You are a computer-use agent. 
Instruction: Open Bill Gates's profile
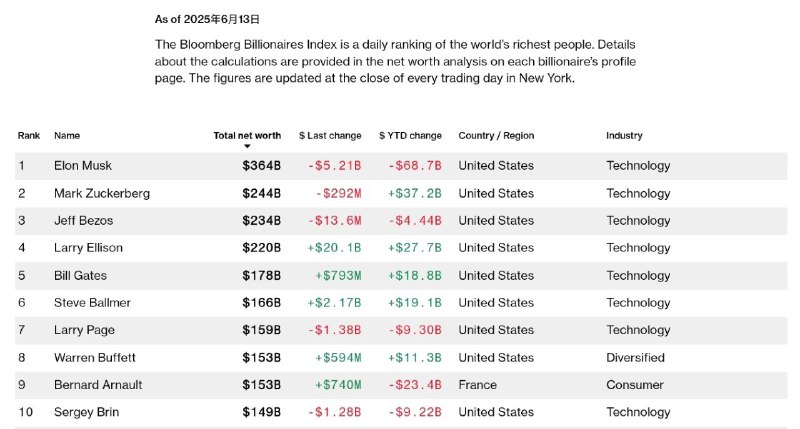point(81,275)
